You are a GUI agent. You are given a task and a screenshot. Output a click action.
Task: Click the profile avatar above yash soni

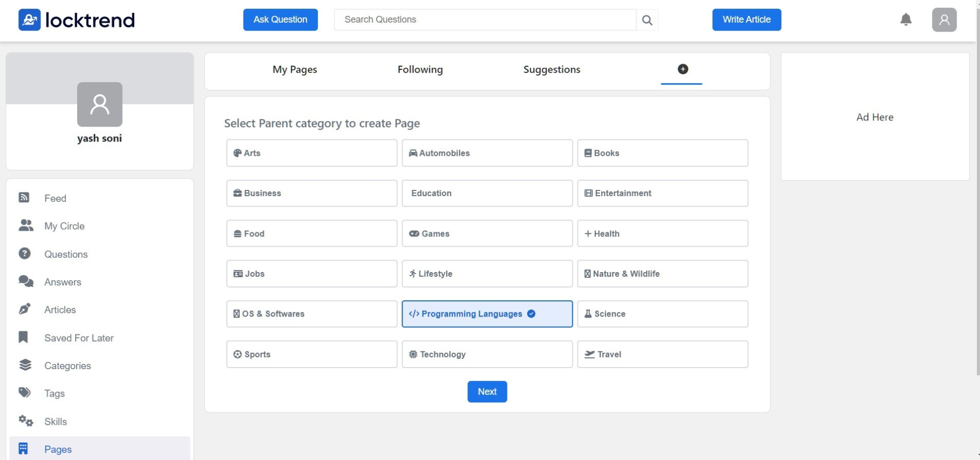click(99, 104)
